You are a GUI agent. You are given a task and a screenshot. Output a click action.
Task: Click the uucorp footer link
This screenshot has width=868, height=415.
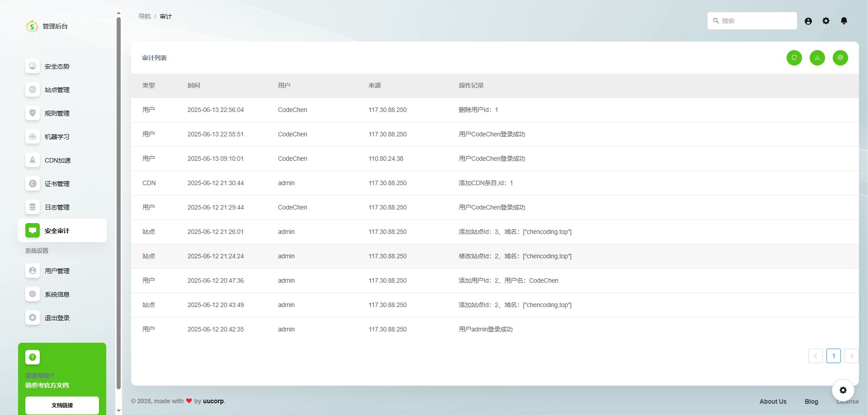(213, 401)
